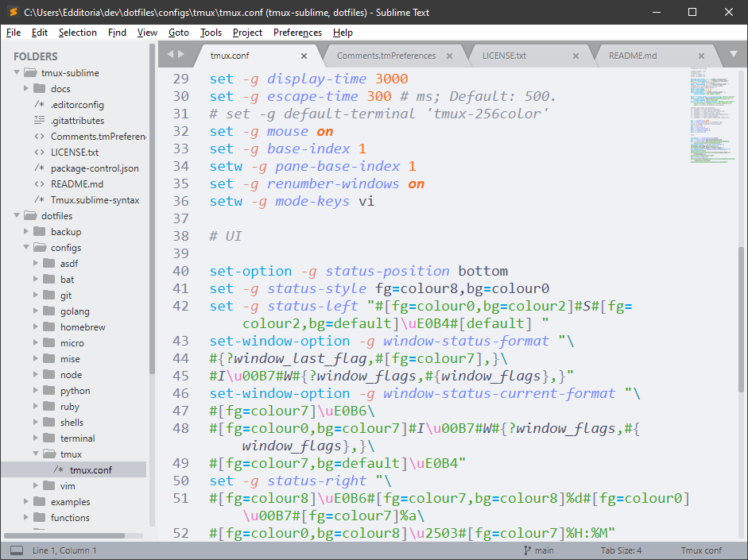This screenshot has width=748, height=560.
Task: Open LICENSE.txt in the sidebar
Action: click(x=75, y=153)
